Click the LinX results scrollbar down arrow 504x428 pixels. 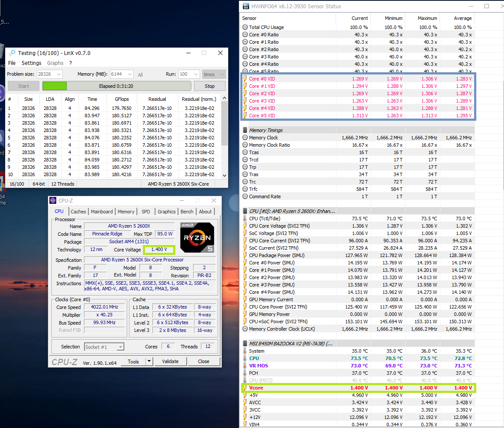point(224,175)
